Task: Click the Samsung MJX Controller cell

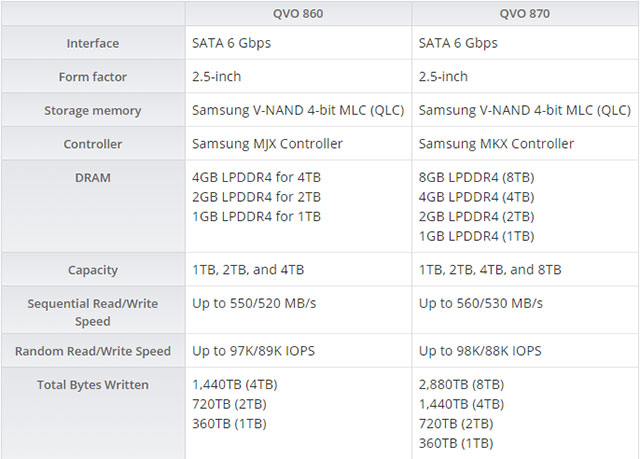Action: coord(267,144)
